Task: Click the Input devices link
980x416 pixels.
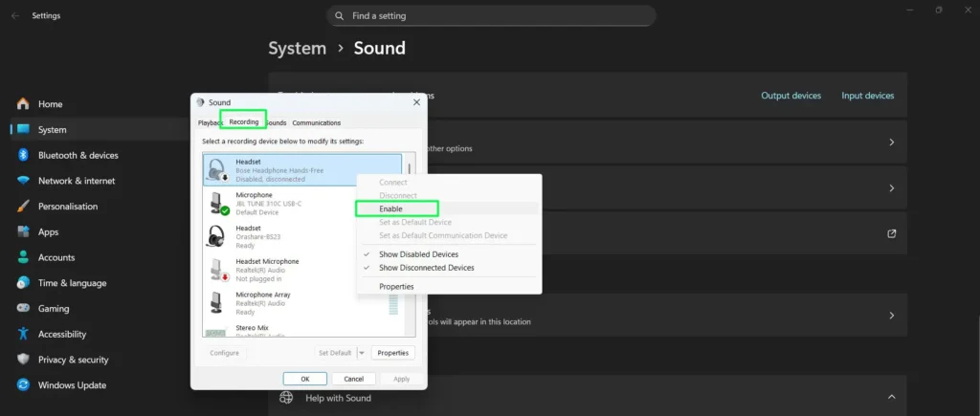Action: coord(867,96)
